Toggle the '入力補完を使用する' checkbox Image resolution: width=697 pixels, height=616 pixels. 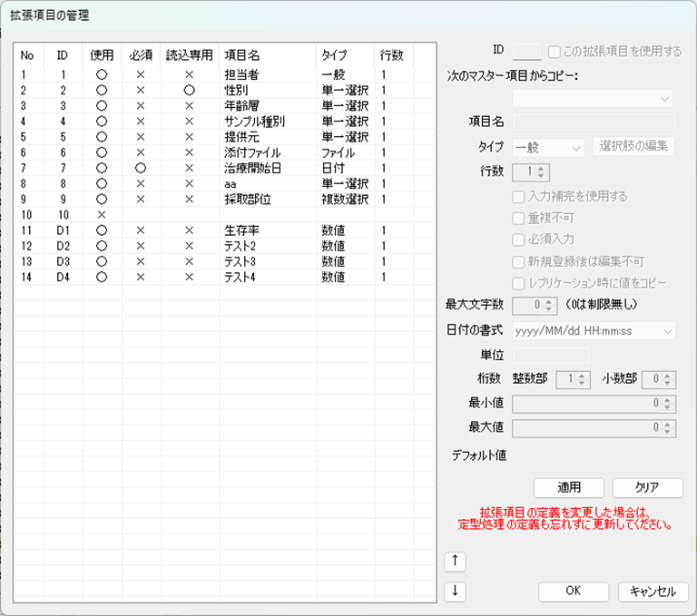point(518,196)
